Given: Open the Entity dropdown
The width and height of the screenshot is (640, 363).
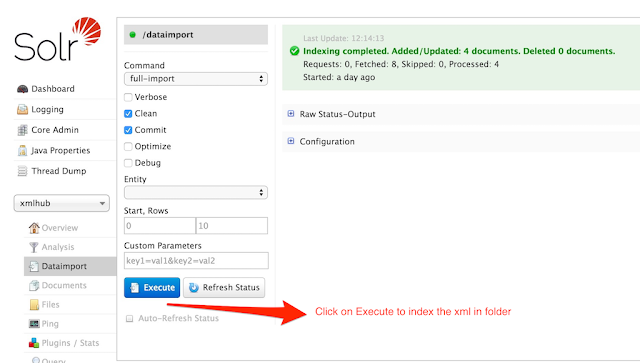Looking at the screenshot, I should click(x=196, y=192).
